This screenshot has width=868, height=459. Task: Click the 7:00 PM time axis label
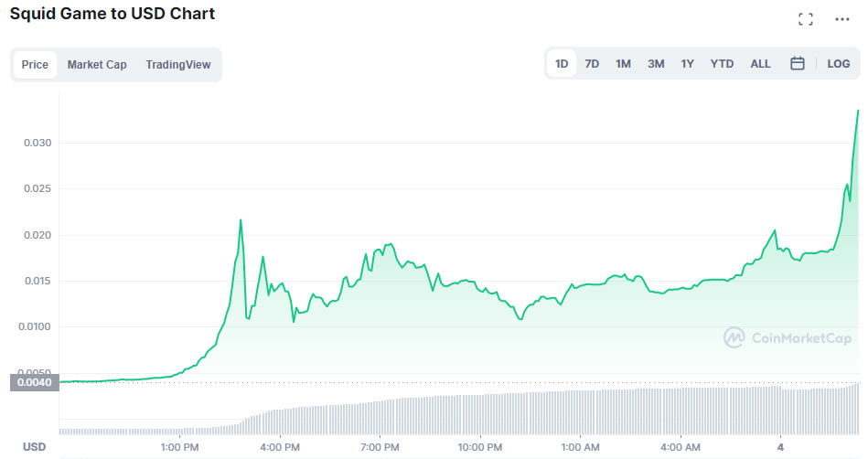380,447
